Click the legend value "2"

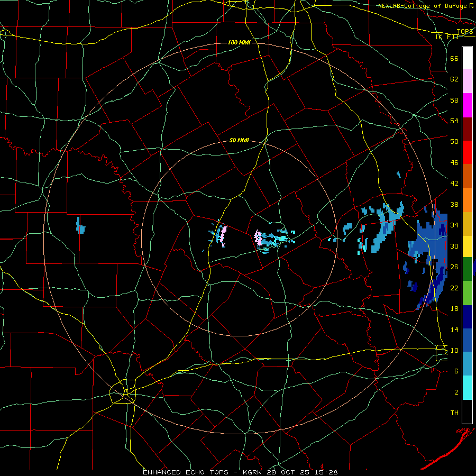coord(456,392)
